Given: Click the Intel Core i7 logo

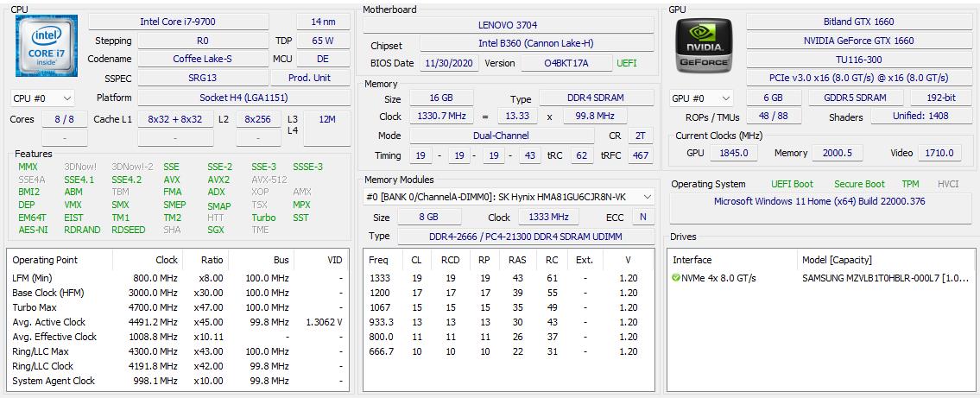Looking at the screenshot, I should 47,46.
